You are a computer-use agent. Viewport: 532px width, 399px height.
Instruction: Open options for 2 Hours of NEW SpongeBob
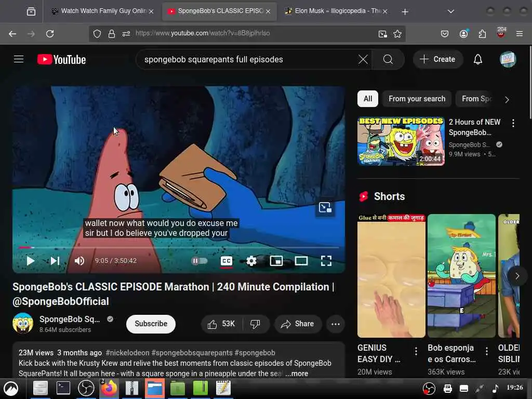pos(513,123)
